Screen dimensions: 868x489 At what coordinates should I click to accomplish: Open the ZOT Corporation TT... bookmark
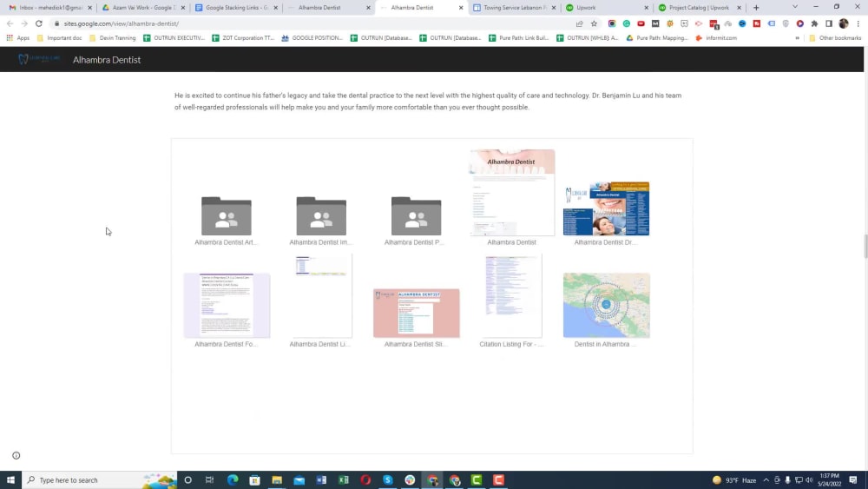point(243,38)
